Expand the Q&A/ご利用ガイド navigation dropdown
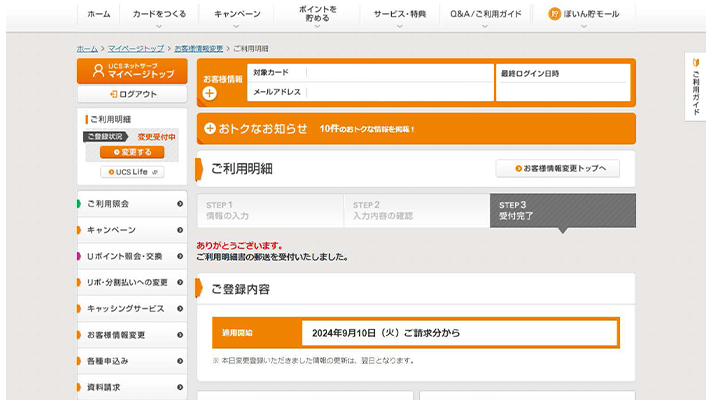 coord(486,15)
